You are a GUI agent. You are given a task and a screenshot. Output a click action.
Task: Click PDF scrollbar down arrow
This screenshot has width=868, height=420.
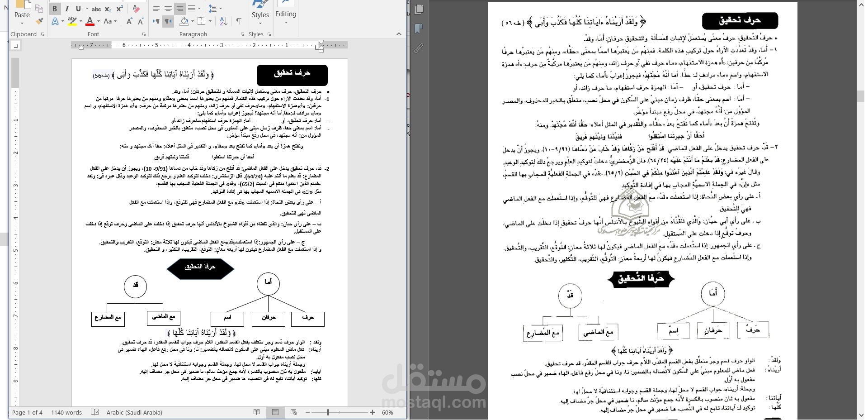861,415
